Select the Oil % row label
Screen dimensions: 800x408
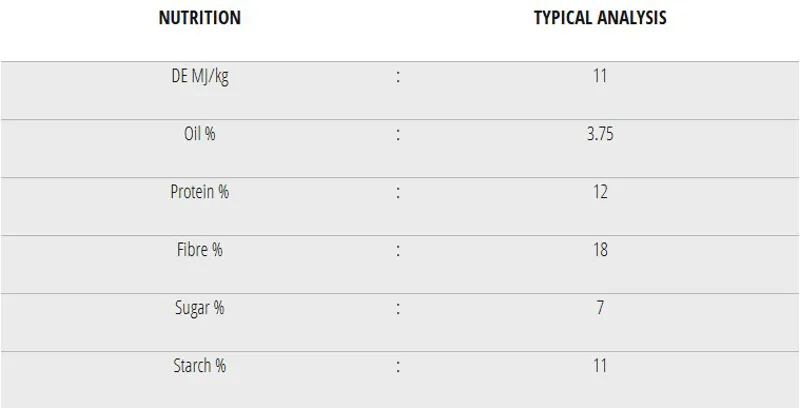pyautogui.click(x=199, y=134)
